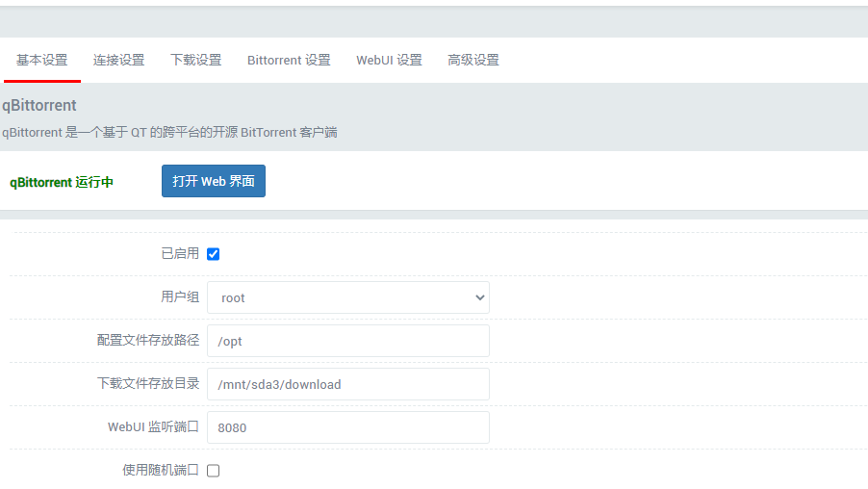868x489 pixels.
Task: Toggle the 已启用 checkbox
Action: (213, 254)
